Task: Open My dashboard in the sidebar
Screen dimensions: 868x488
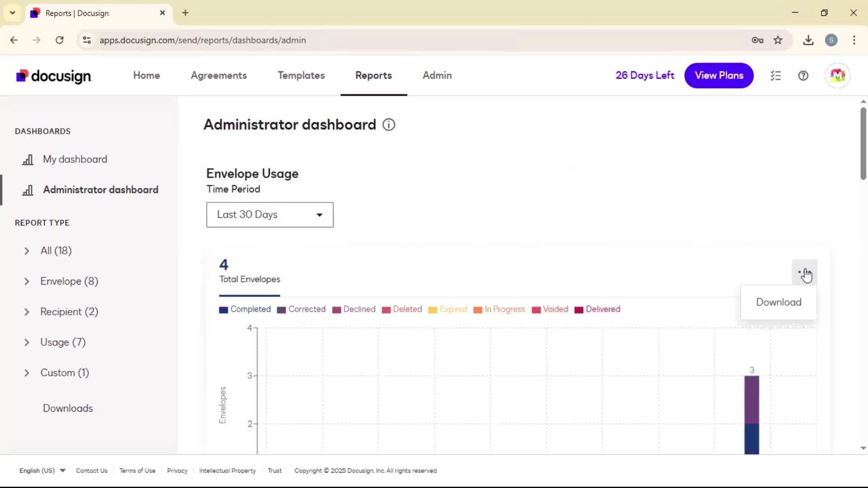Action: (75, 160)
